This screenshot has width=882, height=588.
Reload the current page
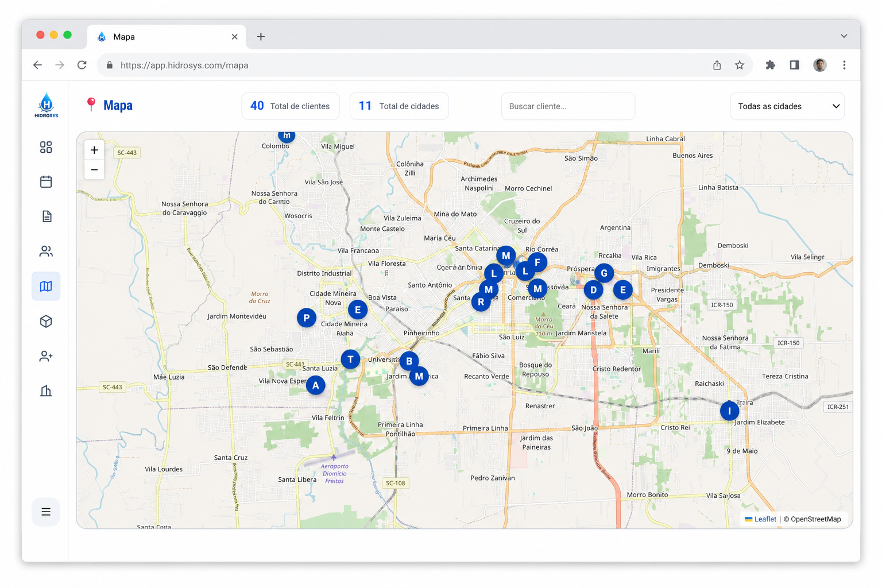pyautogui.click(x=82, y=65)
